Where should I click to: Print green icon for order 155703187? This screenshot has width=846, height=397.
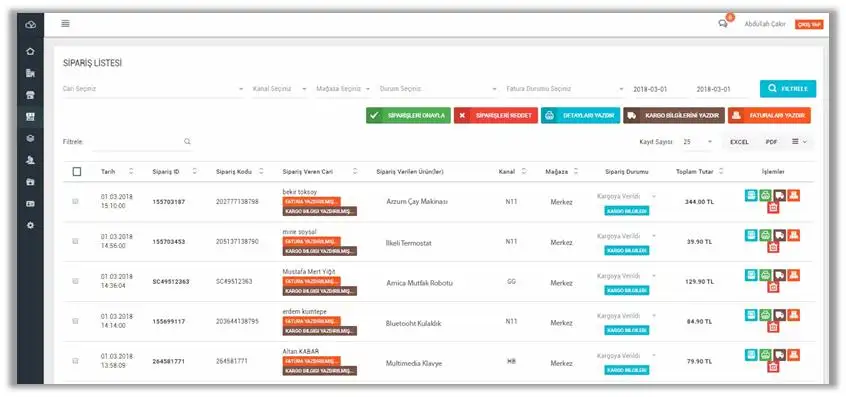click(x=765, y=195)
